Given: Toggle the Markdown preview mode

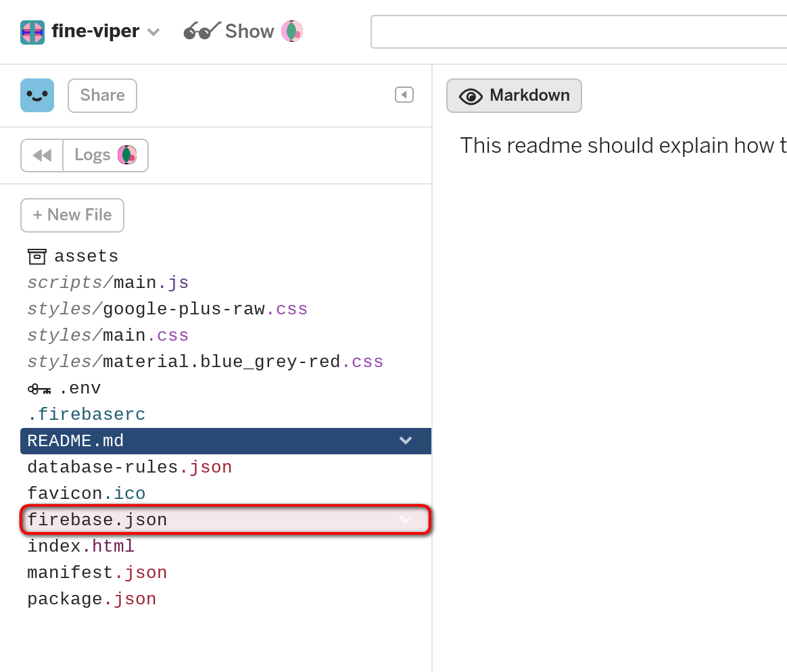Looking at the screenshot, I should pyautogui.click(x=514, y=95).
